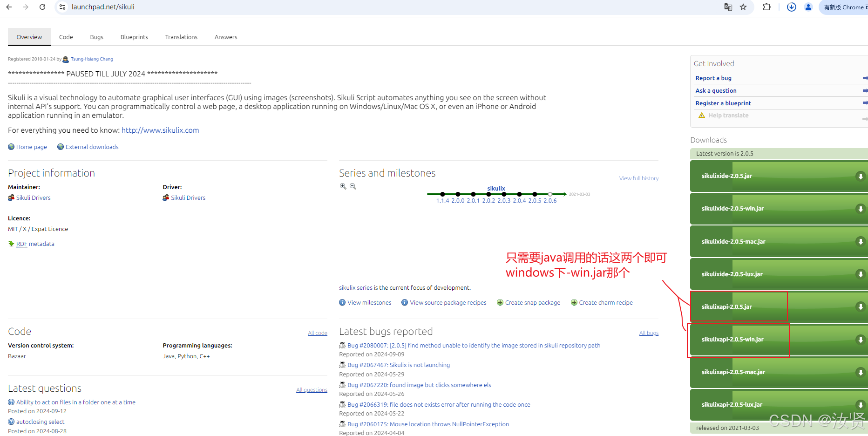Screen dimensions: 868x436
Task: Click Ask a question link
Action: (x=716, y=91)
